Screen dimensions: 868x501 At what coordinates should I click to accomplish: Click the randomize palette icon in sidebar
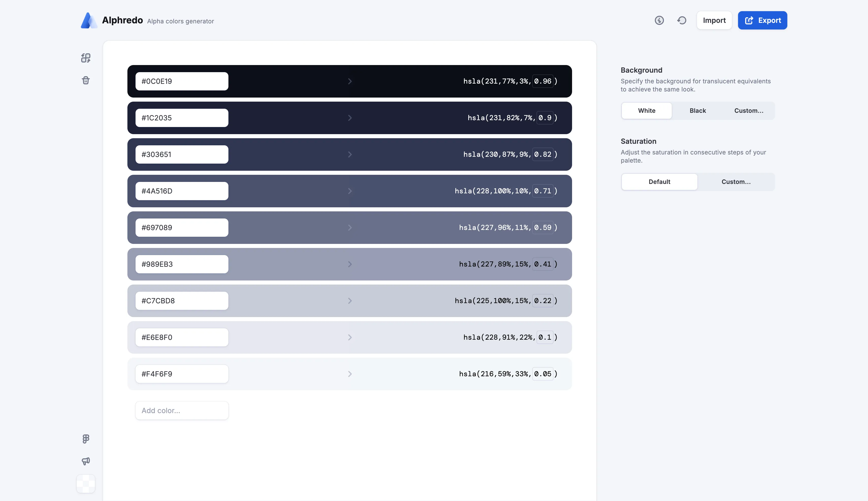coord(86,58)
